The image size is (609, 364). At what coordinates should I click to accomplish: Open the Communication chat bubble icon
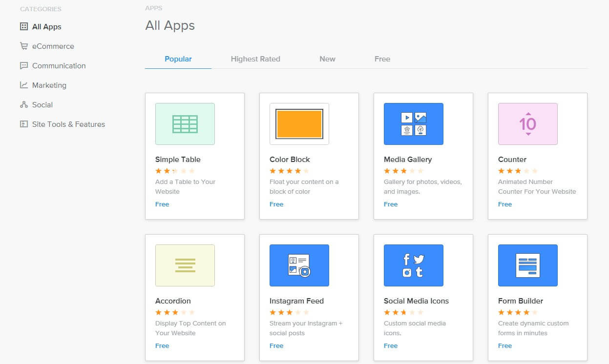23,65
